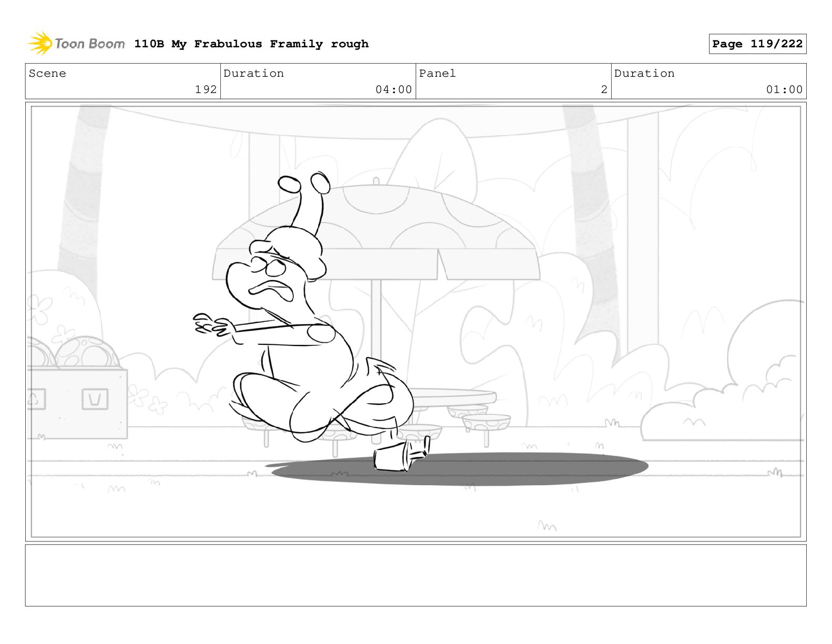Viewport: 832px width, 644px height.
Task: Select the scene duration value 04:00
Action: tap(393, 90)
